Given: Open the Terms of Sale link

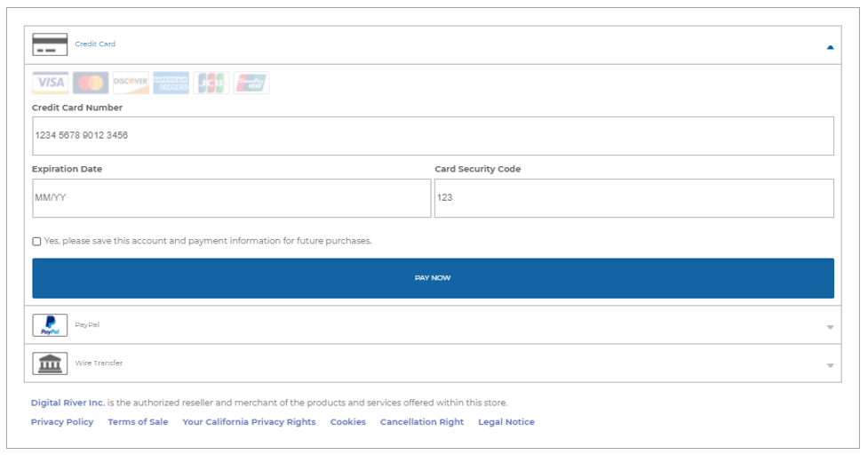Looking at the screenshot, I should point(138,422).
